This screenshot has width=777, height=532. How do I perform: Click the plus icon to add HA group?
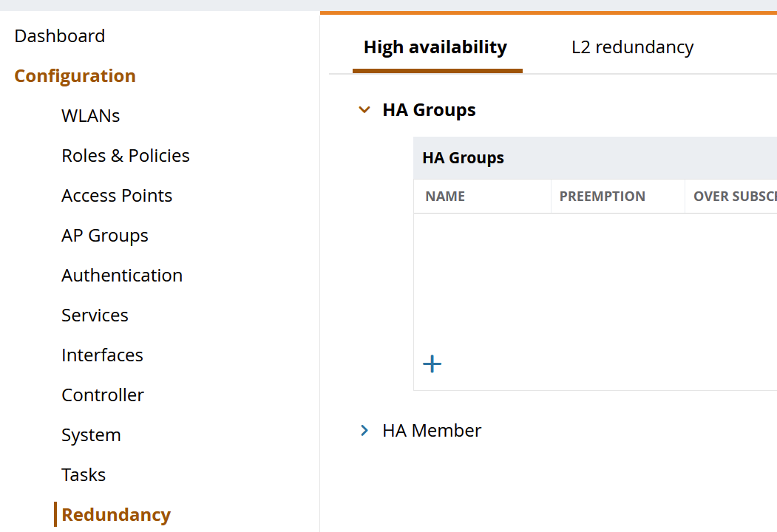click(432, 364)
